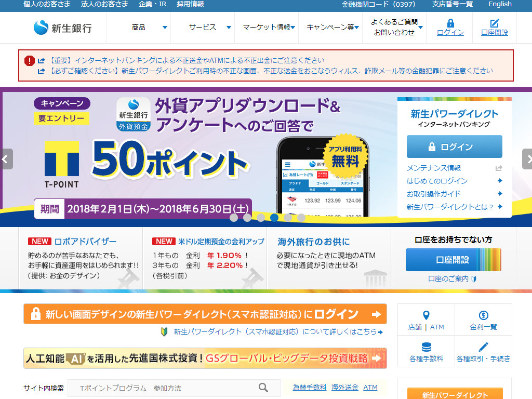Screen dimensions: 532x399
Task: Go to previous carousel slide with left arrow
Action: (6, 159)
